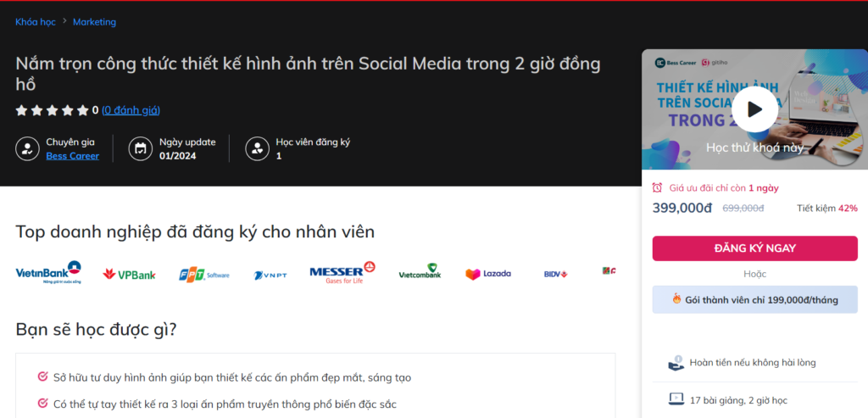
Task: Click the expert profile icon
Action: (x=27, y=149)
